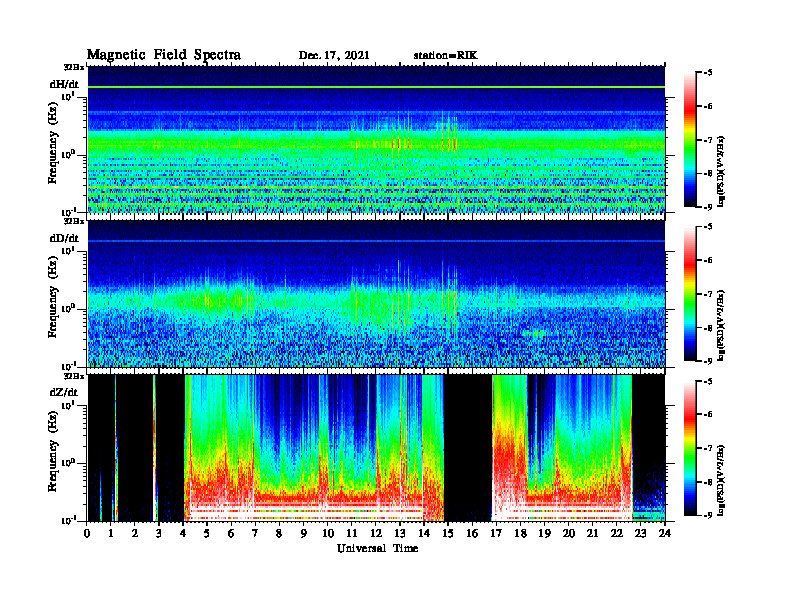
Task: Click the hour '24' tick label
Action: [665, 533]
